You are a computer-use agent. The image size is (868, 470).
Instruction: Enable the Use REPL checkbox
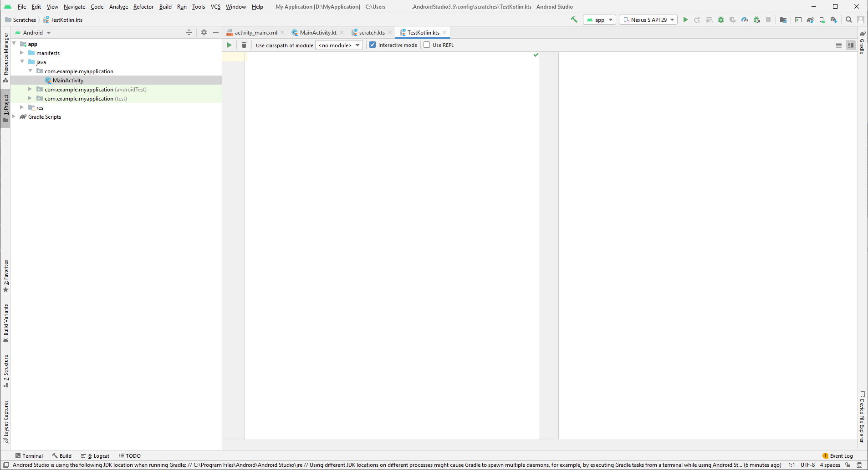point(427,45)
